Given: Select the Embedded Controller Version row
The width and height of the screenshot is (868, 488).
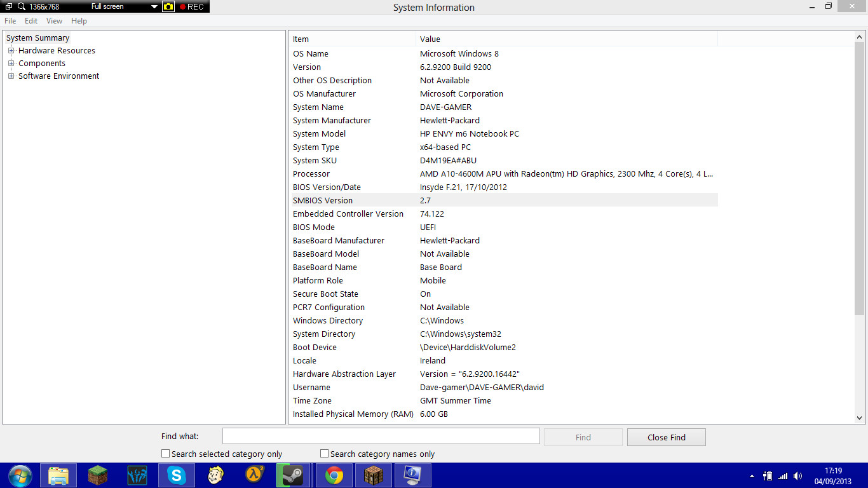Looking at the screenshot, I should point(503,214).
